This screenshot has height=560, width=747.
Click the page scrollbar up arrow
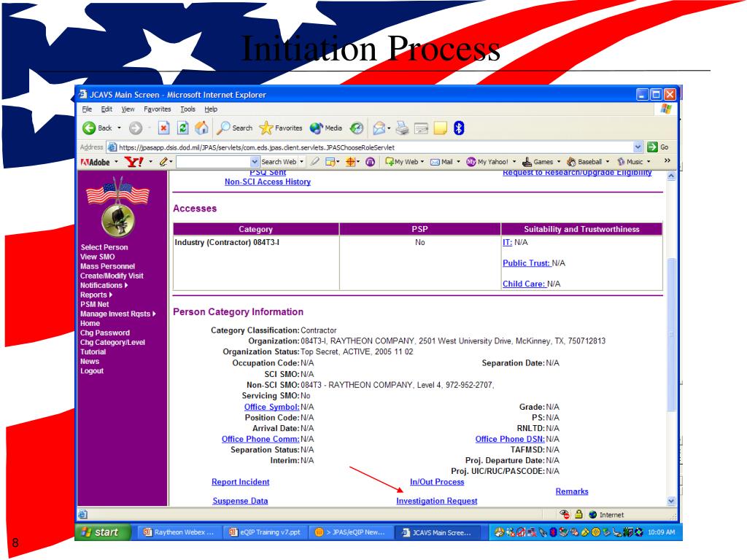click(x=671, y=176)
